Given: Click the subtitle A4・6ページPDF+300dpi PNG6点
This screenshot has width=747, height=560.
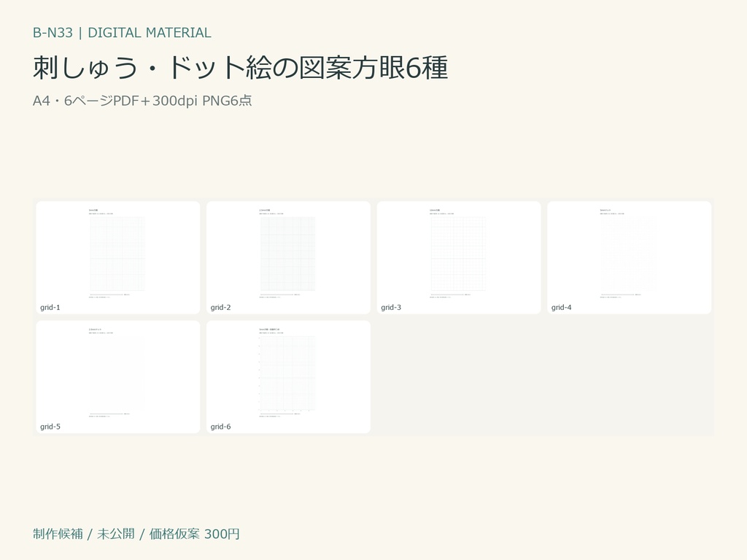Looking at the screenshot, I should [142, 101].
